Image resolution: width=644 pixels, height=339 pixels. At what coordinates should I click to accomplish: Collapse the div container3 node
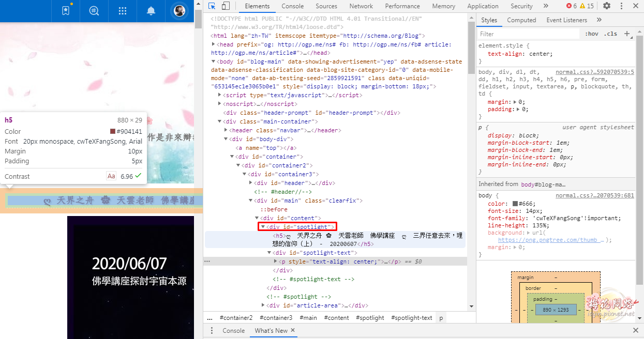click(x=245, y=174)
